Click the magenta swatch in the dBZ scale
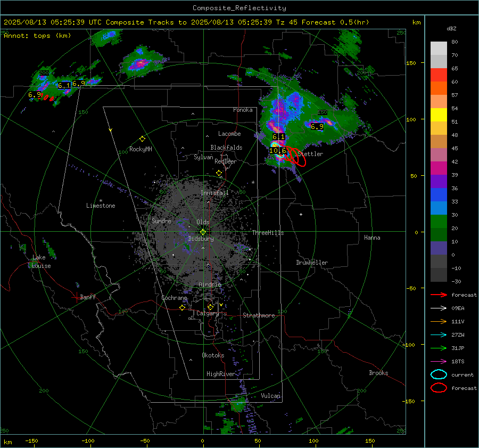479x448 pixels. (439, 168)
